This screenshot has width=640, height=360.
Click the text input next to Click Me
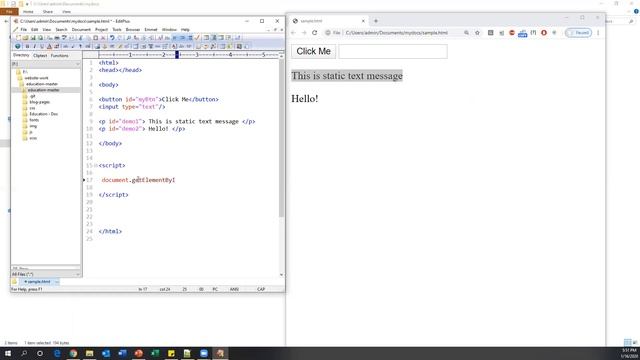click(x=393, y=51)
